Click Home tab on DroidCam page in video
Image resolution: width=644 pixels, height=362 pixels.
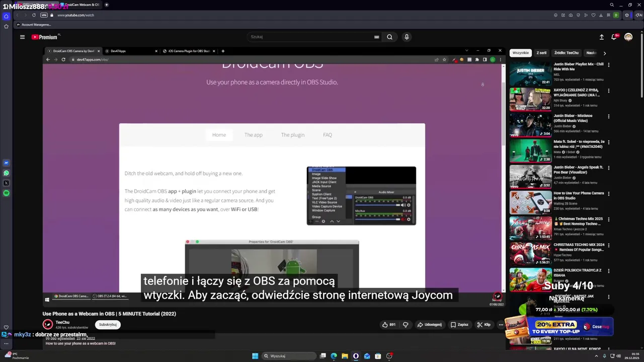click(219, 135)
